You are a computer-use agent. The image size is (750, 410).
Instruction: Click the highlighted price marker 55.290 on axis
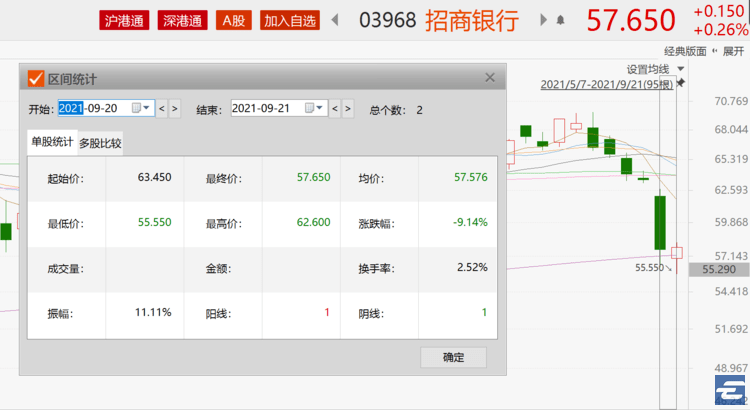click(719, 269)
